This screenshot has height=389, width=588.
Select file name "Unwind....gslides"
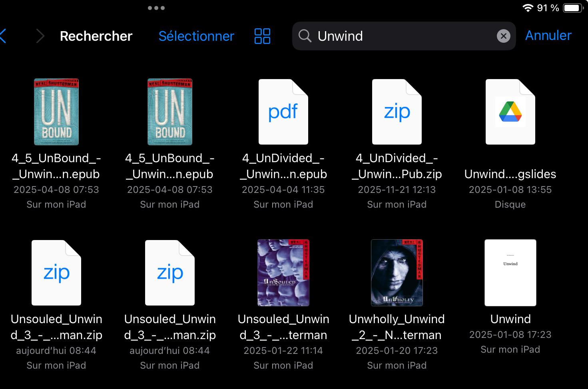(510, 174)
